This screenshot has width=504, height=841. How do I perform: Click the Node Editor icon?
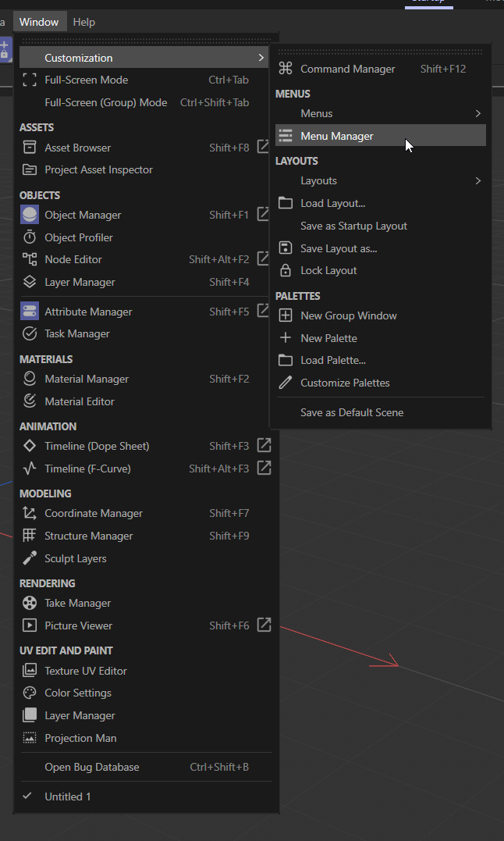(x=30, y=259)
